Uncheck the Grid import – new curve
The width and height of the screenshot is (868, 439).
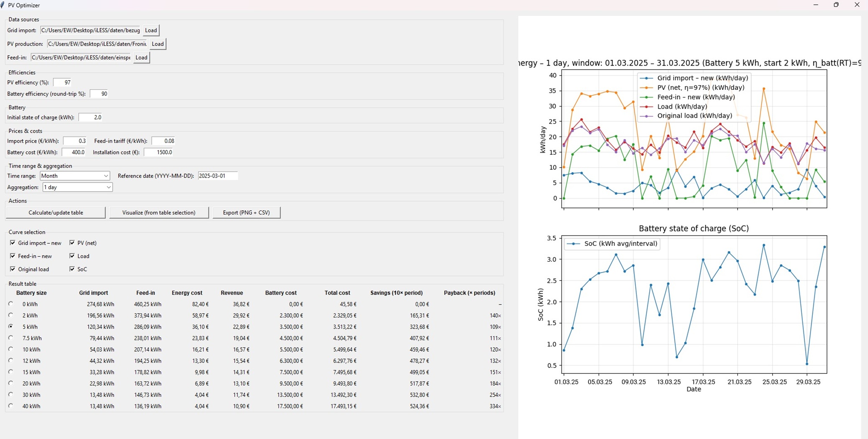pos(13,243)
